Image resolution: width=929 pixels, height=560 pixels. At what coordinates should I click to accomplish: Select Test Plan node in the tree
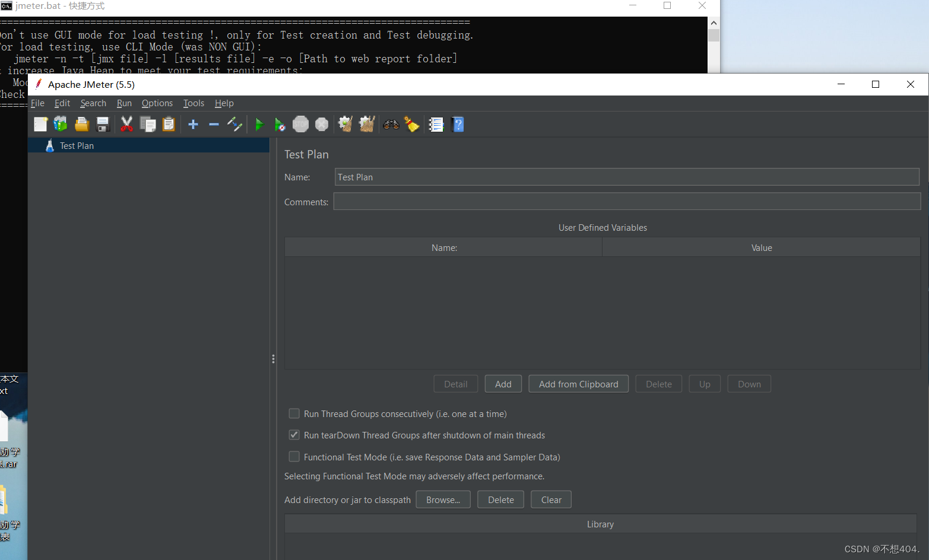tap(148, 146)
